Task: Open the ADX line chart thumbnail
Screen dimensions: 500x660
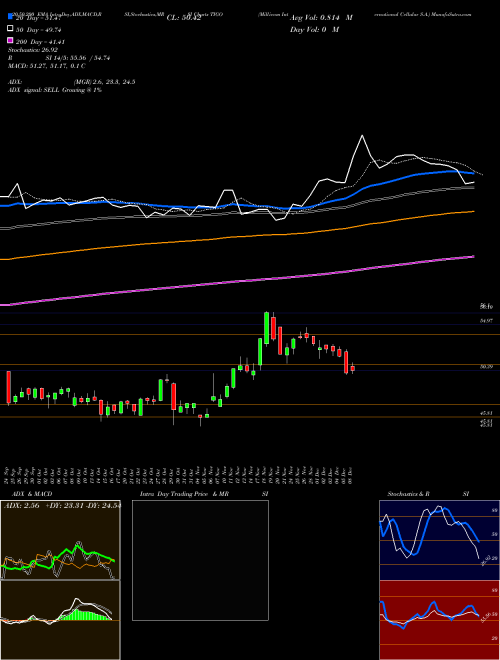Action: pyautogui.click(x=60, y=540)
